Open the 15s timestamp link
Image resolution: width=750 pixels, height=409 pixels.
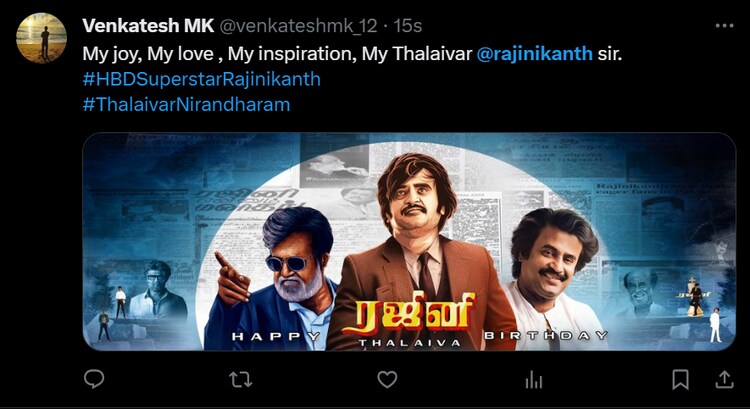pyautogui.click(x=408, y=26)
